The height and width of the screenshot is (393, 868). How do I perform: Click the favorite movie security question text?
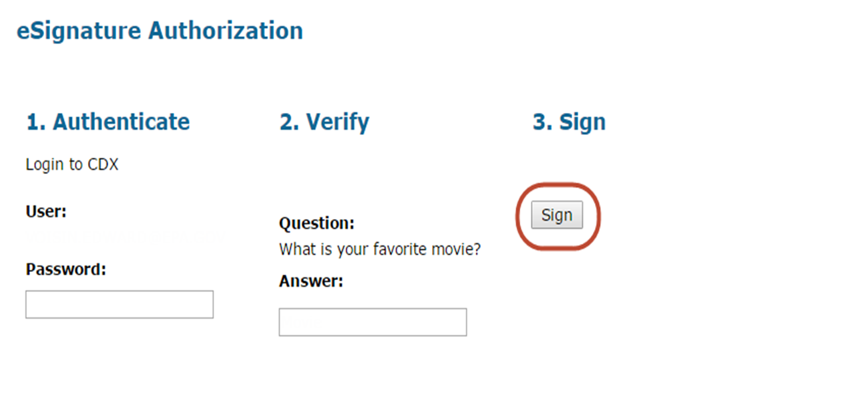pyautogui.click(x=380, y=250)
